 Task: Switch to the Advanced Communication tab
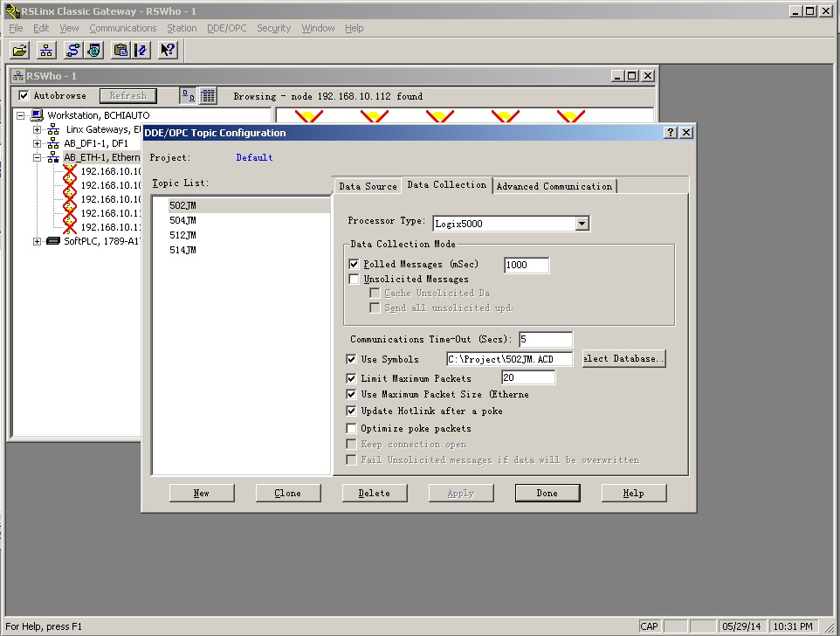tap(554, 186)
